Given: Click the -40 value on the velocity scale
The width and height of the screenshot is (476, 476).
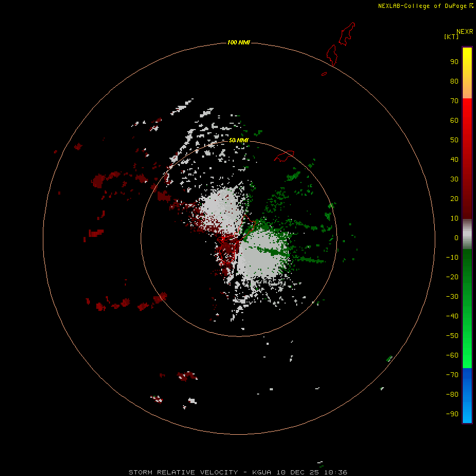Looking at the screenshot, I should pyautogui.click(x=452, y=316).
